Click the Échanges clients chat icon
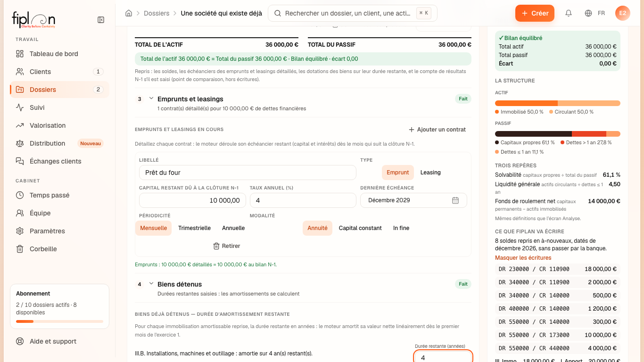The height and width of the screenshot is (362, 644). click(x=20, y=161)
